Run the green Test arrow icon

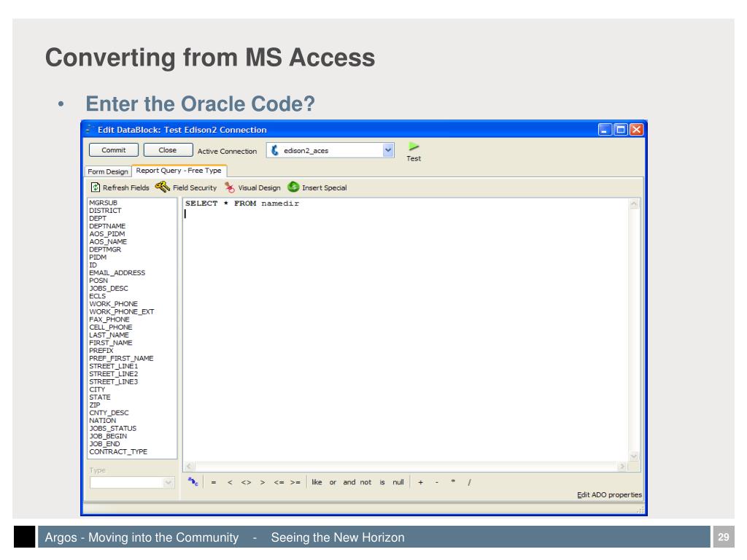pos(414,147)
